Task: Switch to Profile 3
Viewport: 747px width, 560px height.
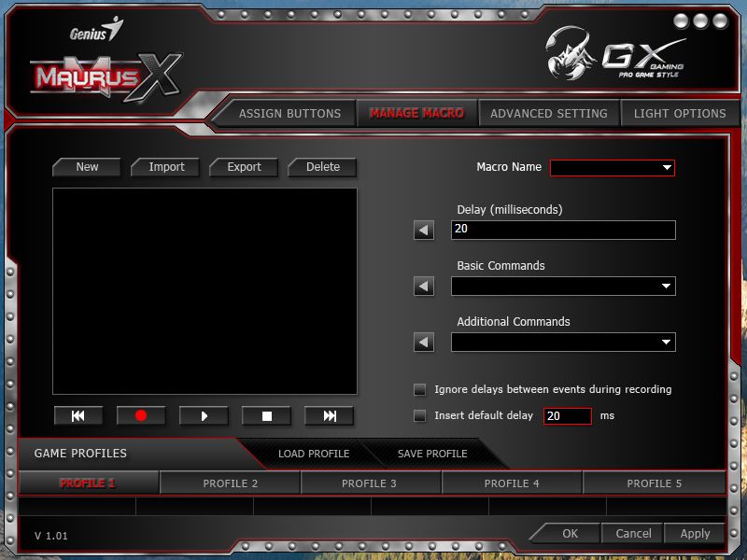Action: click(x=369, y=483)
